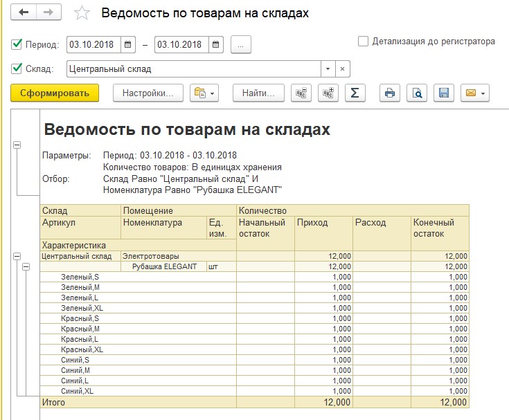This screenshot has width=509, height=420.
Task: Click the Сформировать button
Action: (x=55, y=93)
